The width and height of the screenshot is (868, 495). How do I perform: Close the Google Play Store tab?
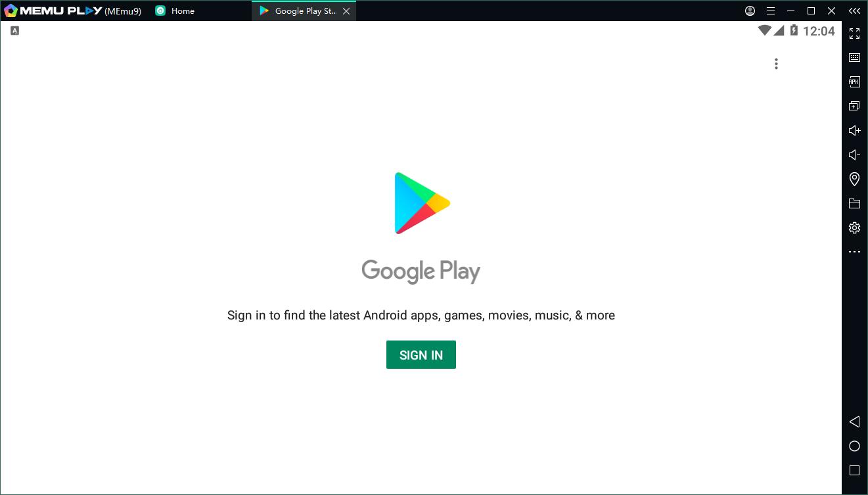[346, 11]
